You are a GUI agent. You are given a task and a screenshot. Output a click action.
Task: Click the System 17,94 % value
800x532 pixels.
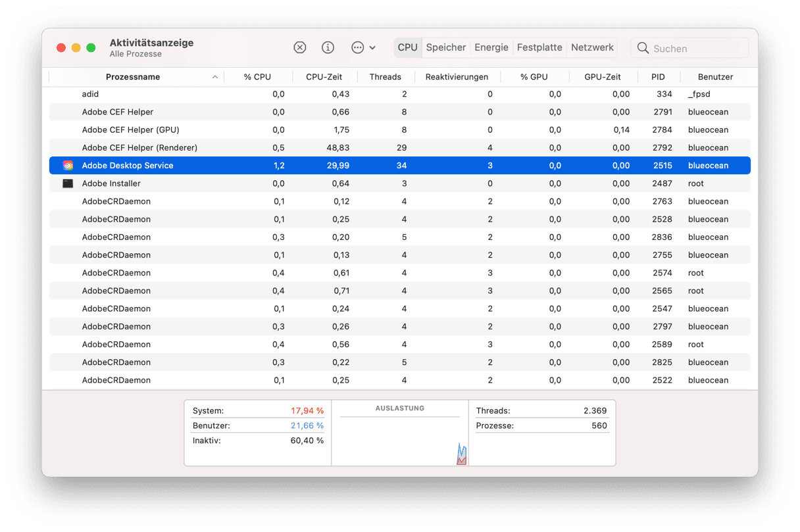pos(307,411)
